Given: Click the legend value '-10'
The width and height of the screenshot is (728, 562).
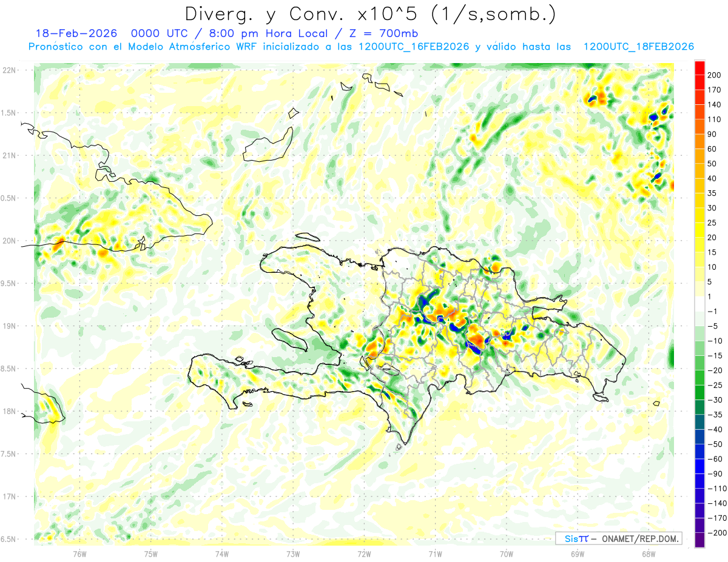Looking at the screenshot, I should [x=716, y=341].
